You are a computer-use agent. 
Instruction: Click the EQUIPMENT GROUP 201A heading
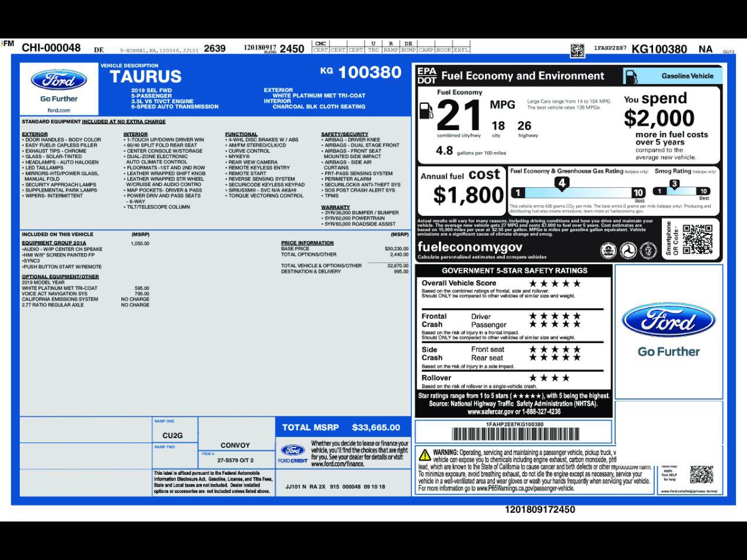click(54, 243)
